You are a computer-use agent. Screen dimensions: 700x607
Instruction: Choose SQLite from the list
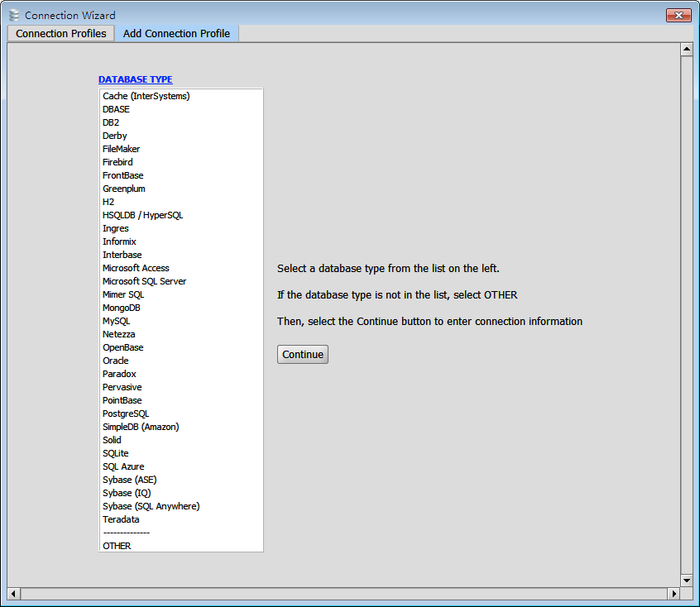pyautogui.click(x=181, y=453)
